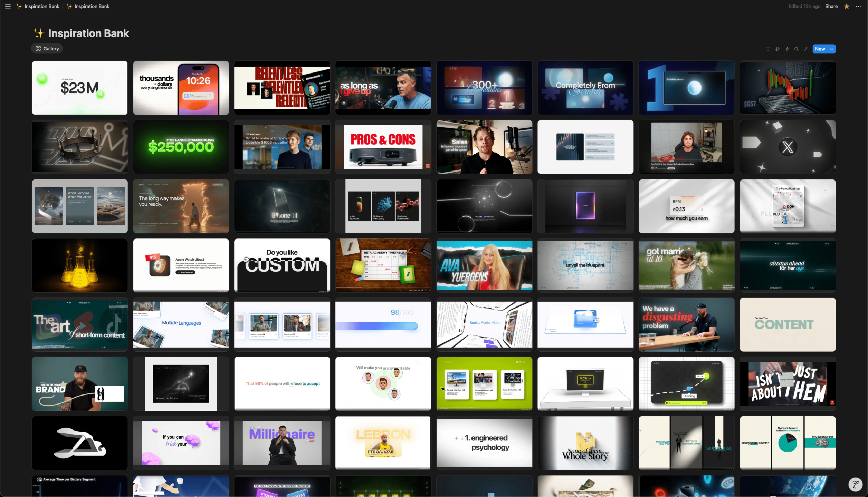The width and height of the screenshot is (868, 497).
Task: Toggle the favorite star for this page
Action: (x=847, y=6)
